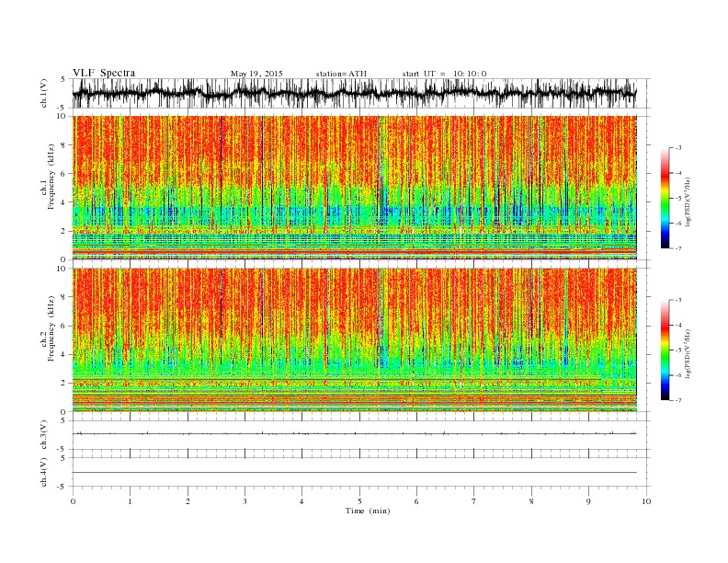Click inside the ch.2 spectrogram panel
The image size is (728, 563).
pos(355,339)
